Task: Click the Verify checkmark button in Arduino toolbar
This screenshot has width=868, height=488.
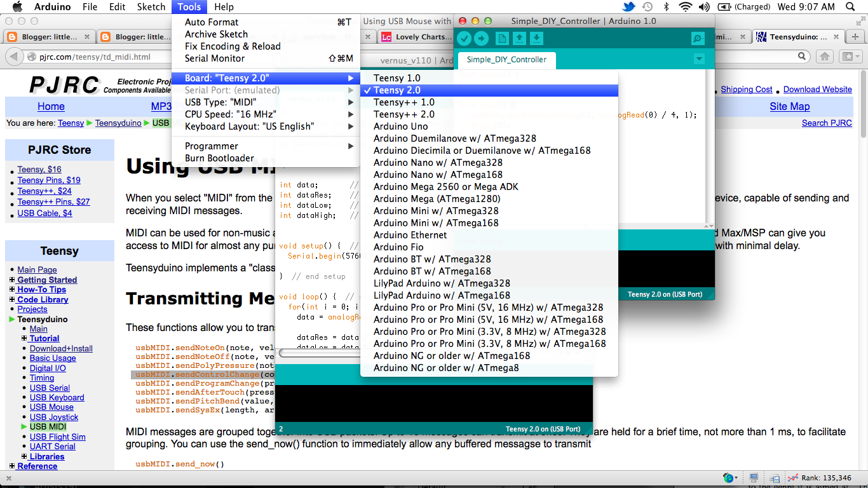Action: pos(464,39)
